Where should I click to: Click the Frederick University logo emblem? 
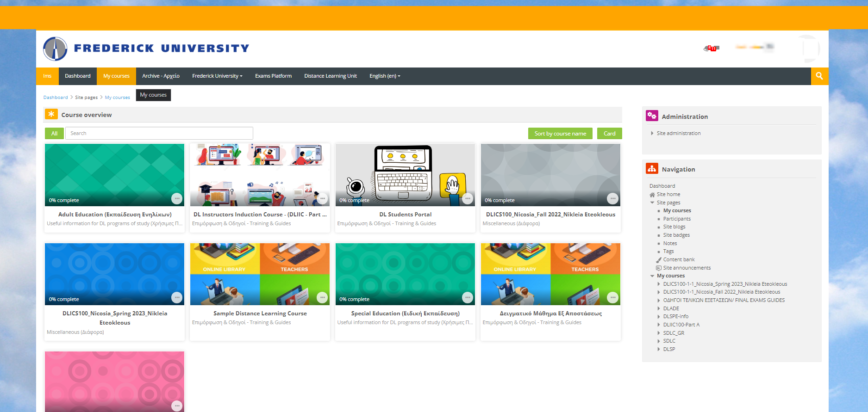pyautogui.click(x=55, y=49)
